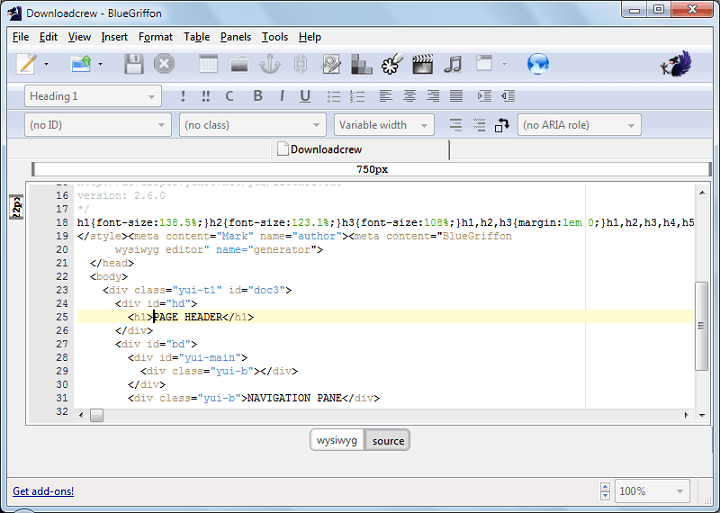Expand the arrow beside panel icon
The height and width of the screenshot is (513, 720).
[x=504, y=64]
